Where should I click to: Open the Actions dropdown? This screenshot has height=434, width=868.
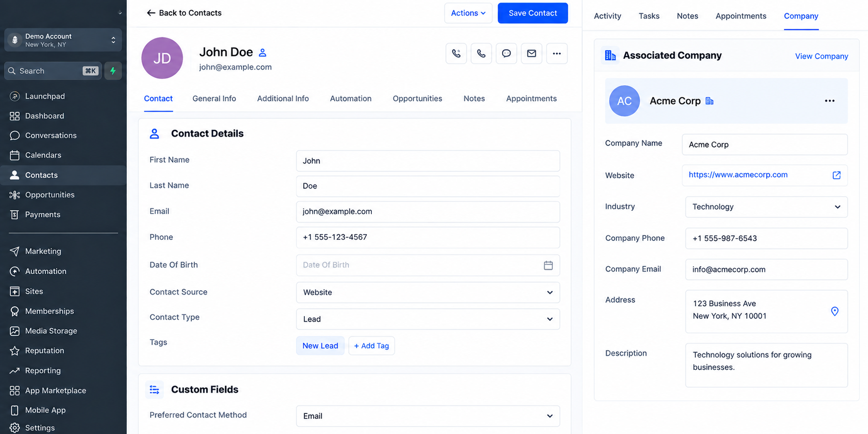coord(468,13)
